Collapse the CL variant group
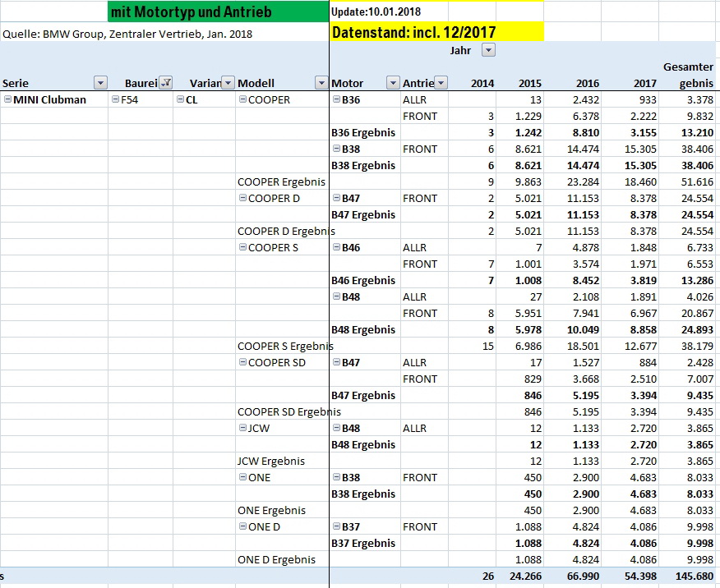Viewport: 720px width, 588px height. tap(181, 99)
